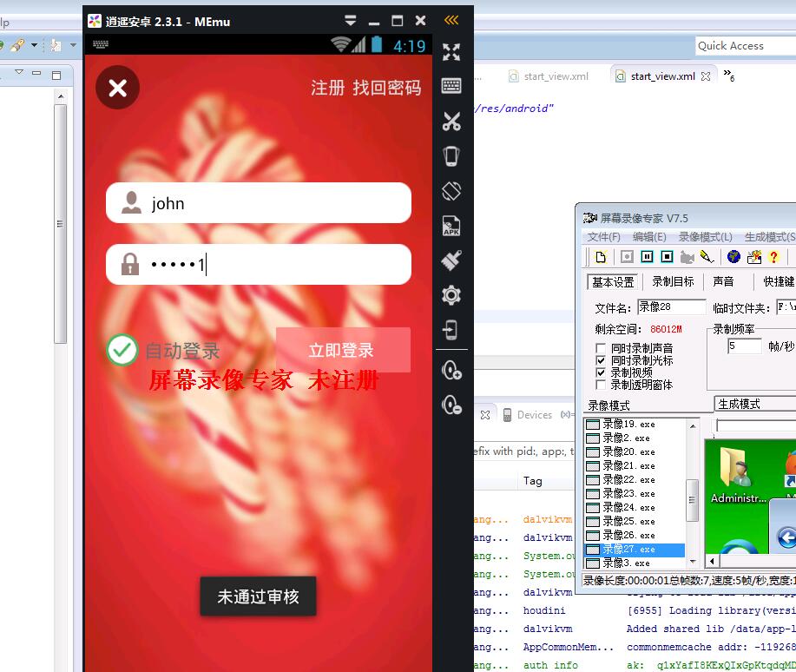Increase volume in MEmu sidebar
The height and width of the screenshot is (672, 796).
click(451, 370)
